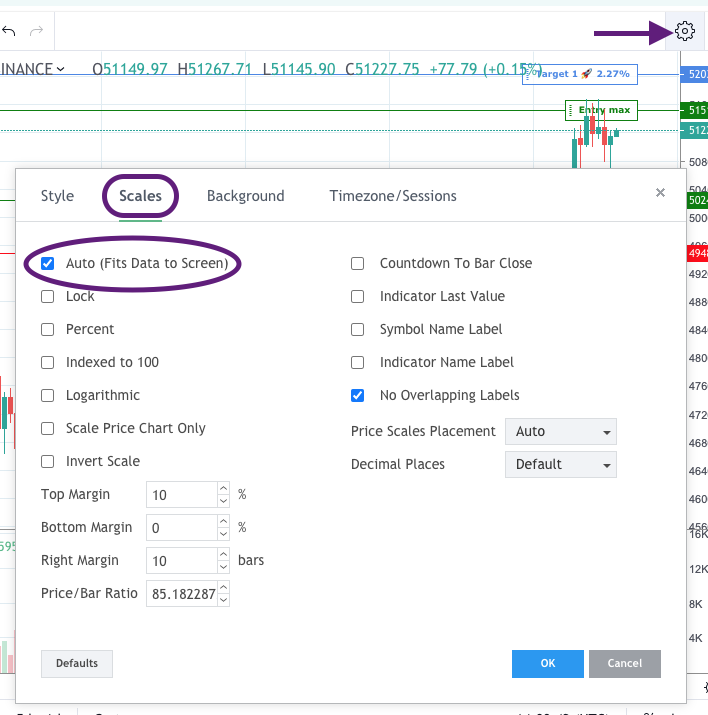Screen dimensions: 708x715
Task: Expand the symbol name dropdown chevron
Action: (61, 69)
